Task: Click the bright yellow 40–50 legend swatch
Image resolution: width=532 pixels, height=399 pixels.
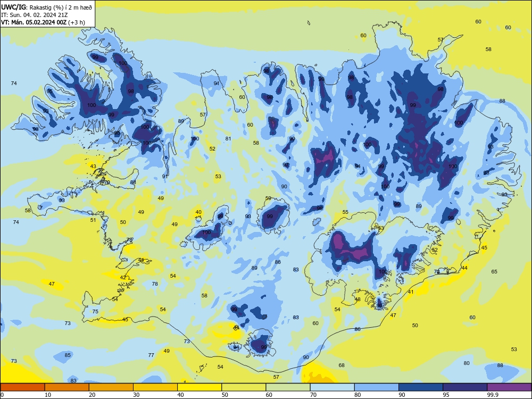Action: click(199, 387)
